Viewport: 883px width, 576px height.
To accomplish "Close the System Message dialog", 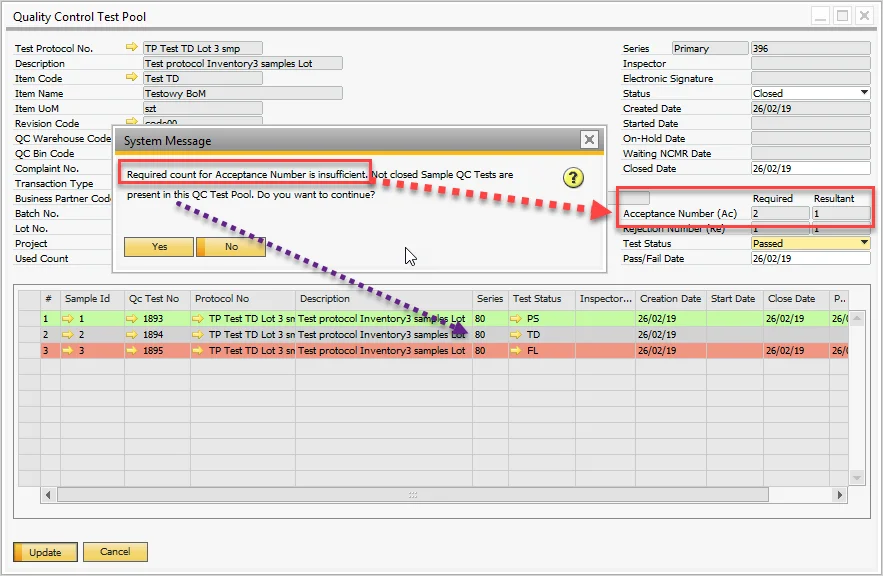I will tap(589, 140).
